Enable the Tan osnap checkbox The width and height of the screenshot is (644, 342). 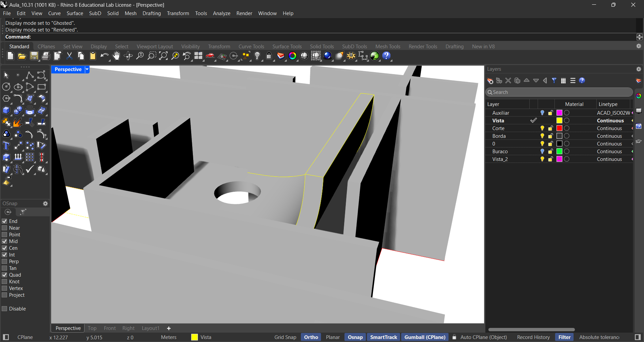point(5,268)
